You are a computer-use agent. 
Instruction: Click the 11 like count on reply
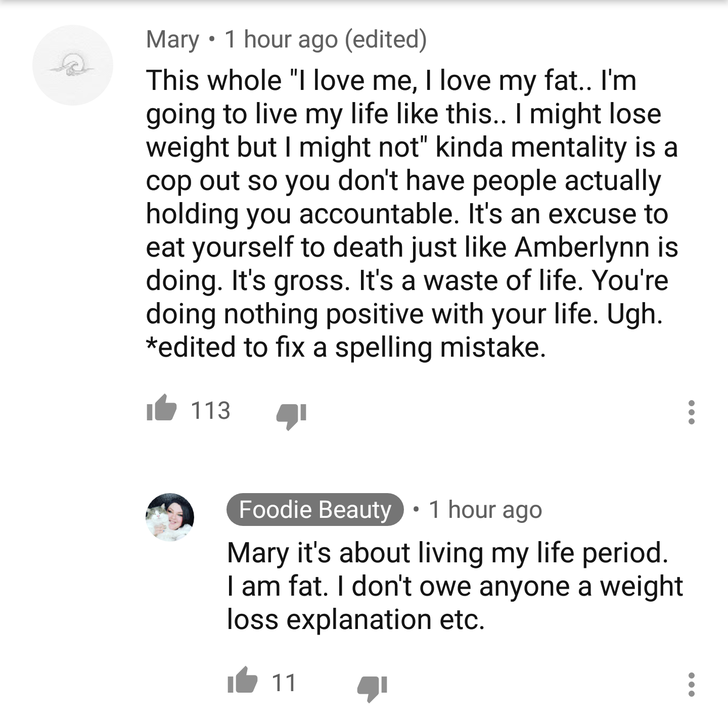[284, 683]
